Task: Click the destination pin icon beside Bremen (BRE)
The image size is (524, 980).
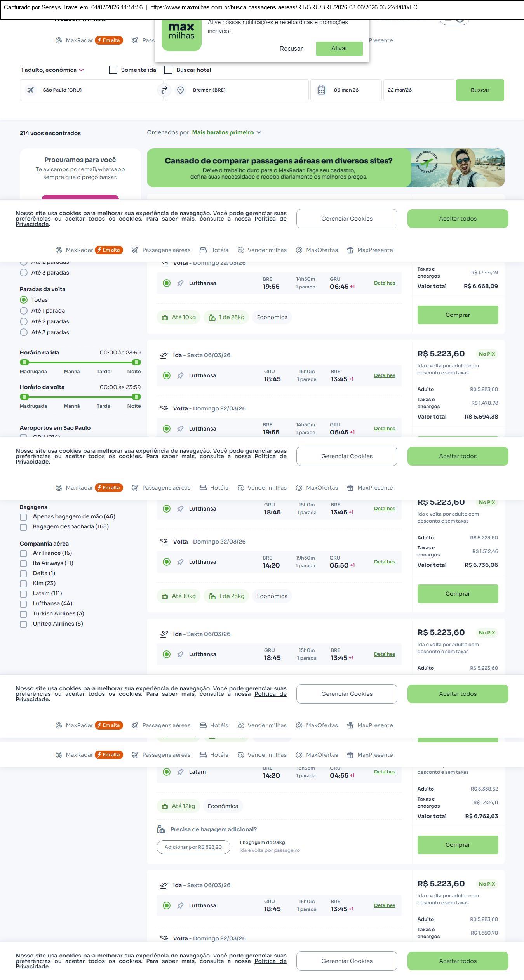Action: [x=180, y=90]
